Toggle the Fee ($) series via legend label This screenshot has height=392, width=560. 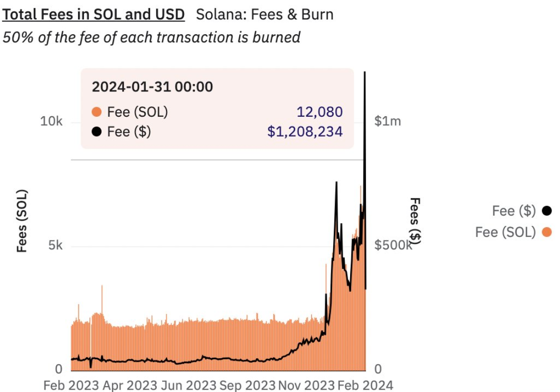click(x=514, y=211)
